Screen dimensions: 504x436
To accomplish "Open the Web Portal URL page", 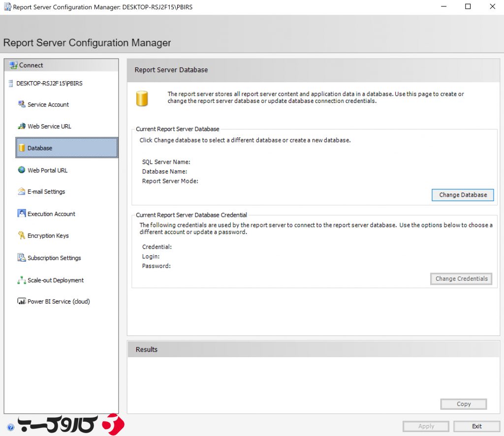I will click(47, 170).
